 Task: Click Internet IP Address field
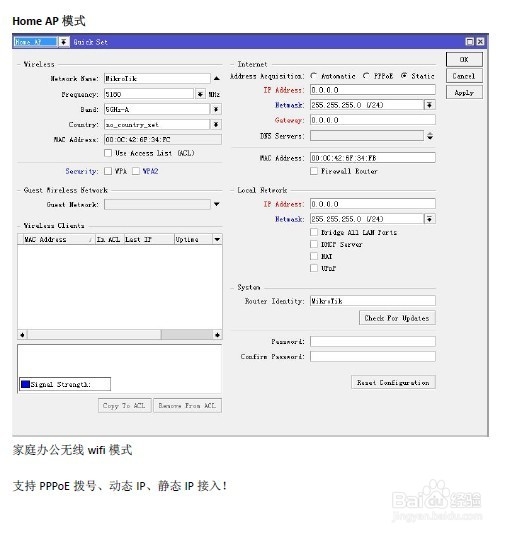pos(373,90)
